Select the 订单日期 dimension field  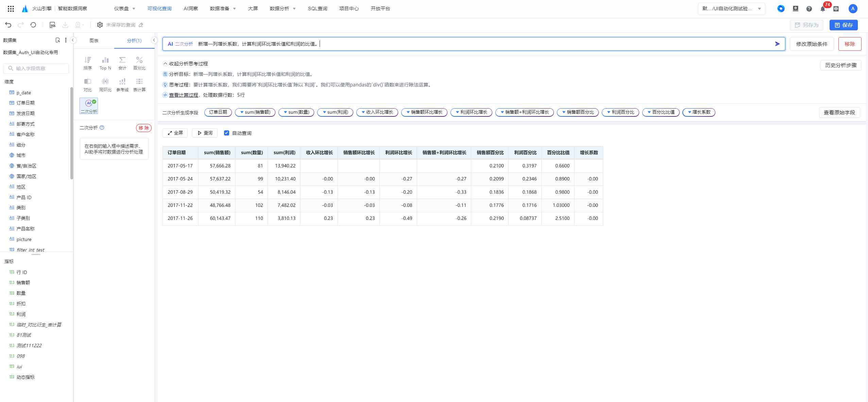25,103
